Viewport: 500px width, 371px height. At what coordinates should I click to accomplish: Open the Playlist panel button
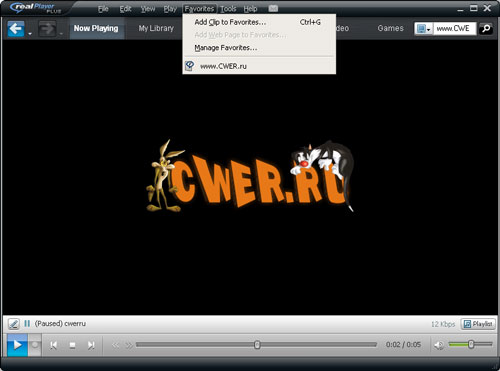click(x=478, y=324)
